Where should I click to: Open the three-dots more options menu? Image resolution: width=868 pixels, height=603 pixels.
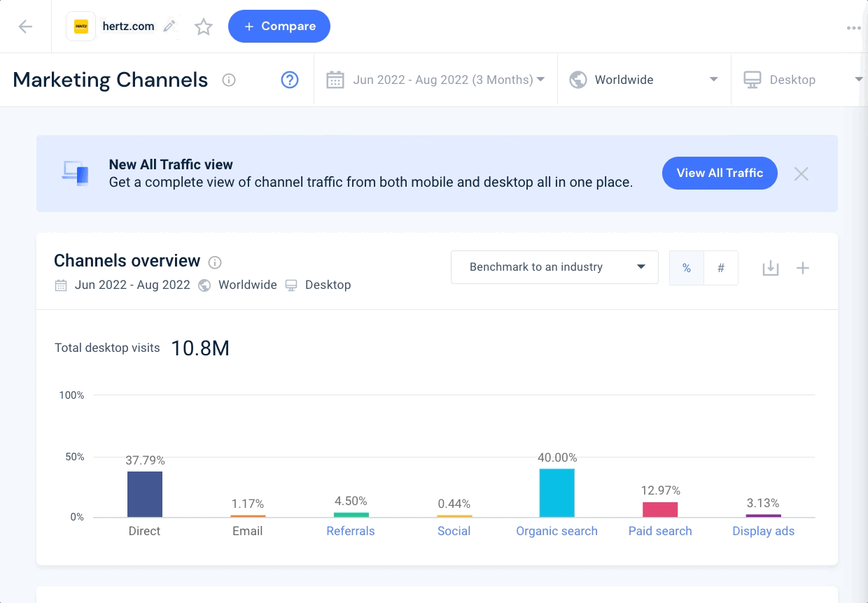pos(853,28)
